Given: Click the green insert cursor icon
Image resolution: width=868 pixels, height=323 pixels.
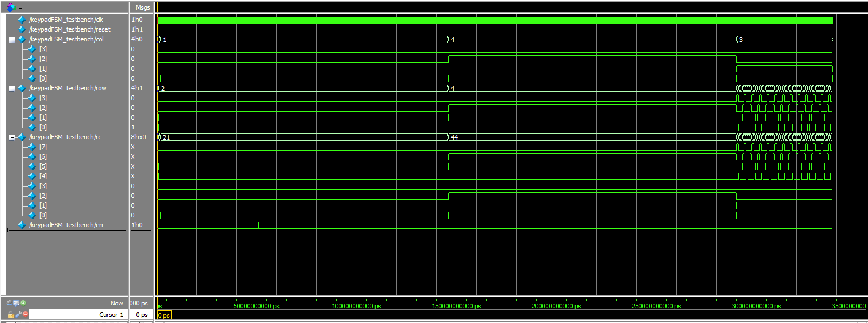Looking at the screenshot, I should click(x=23, y=303).
